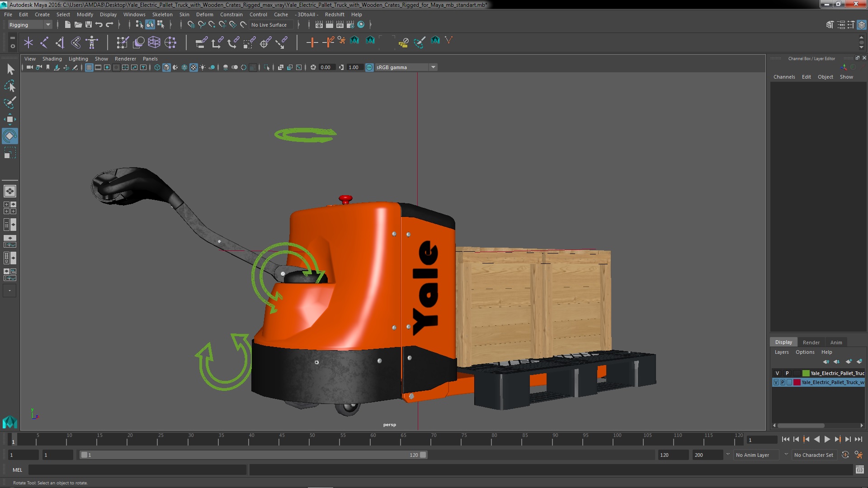
Task: Switch to single perspective view layout
Action: (x=10, y=191)
